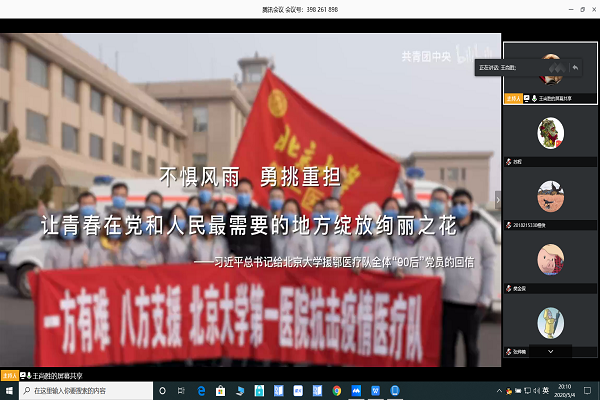Click the Windows Start button
The width and height of the screenshot is (600, 400).
click(8, 391)
